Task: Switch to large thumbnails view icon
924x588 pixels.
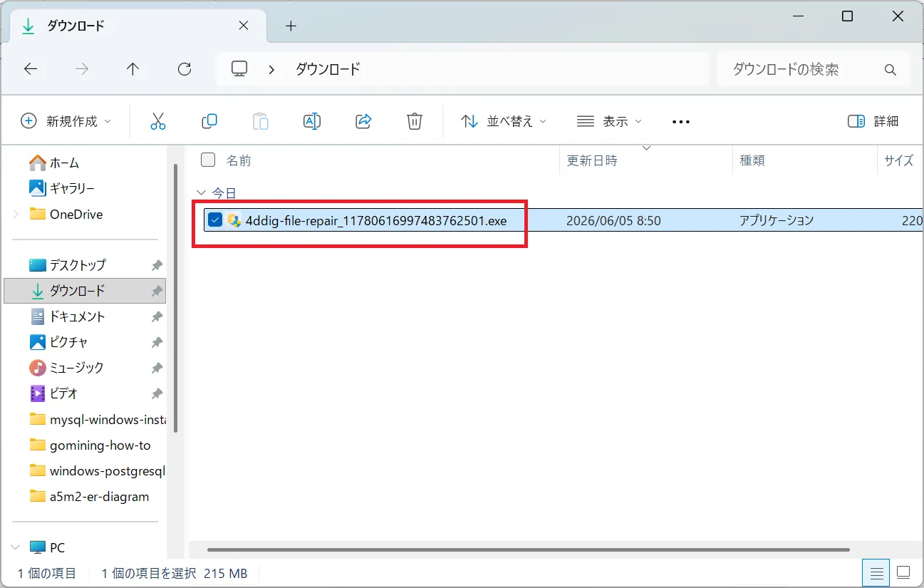Action: (x=903, y=572)
